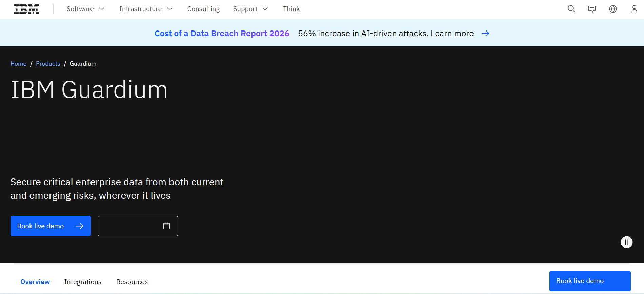The height and width of the screenshot is (294, 644).
Task: Click the Products breadcrumb link
Action: pyautogui.click(x=48, y=64)
